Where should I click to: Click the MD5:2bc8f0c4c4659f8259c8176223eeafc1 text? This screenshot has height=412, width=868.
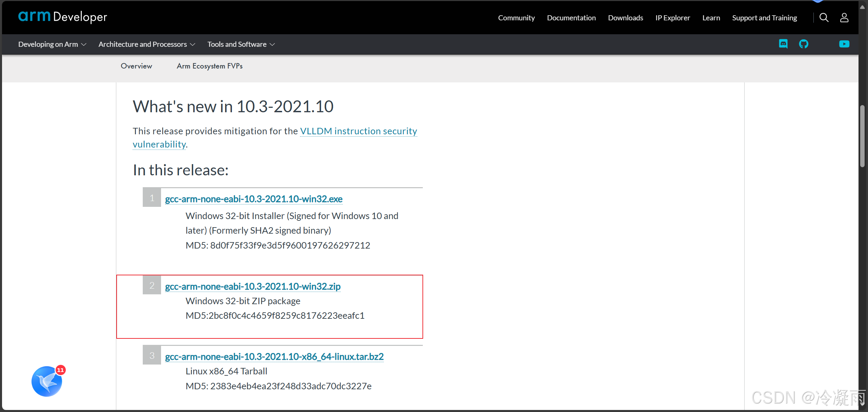pos(275,316)
